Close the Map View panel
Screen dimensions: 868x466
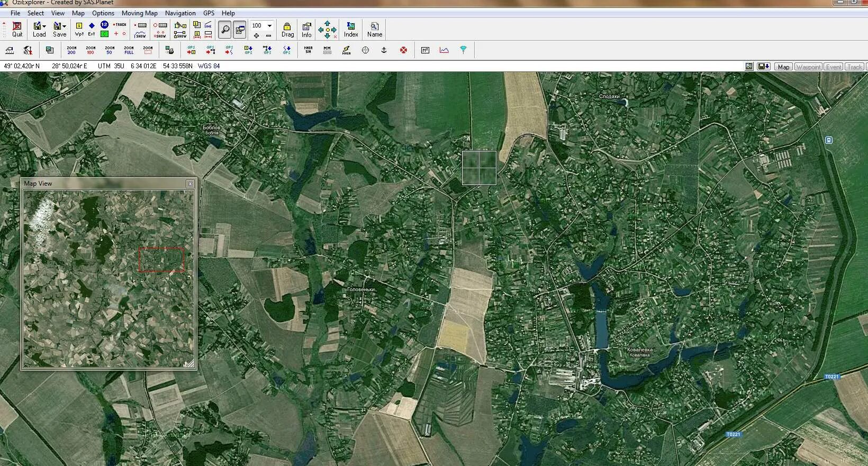[x=190, y=184]
